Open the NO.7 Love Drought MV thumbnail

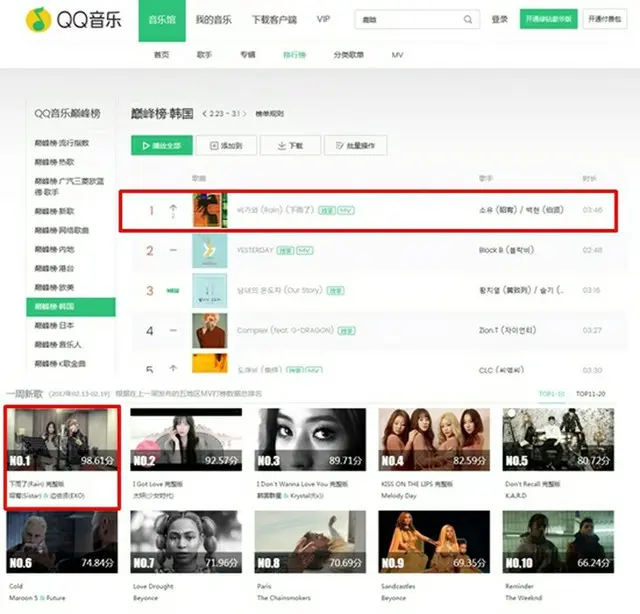click(x=186, y=542)
